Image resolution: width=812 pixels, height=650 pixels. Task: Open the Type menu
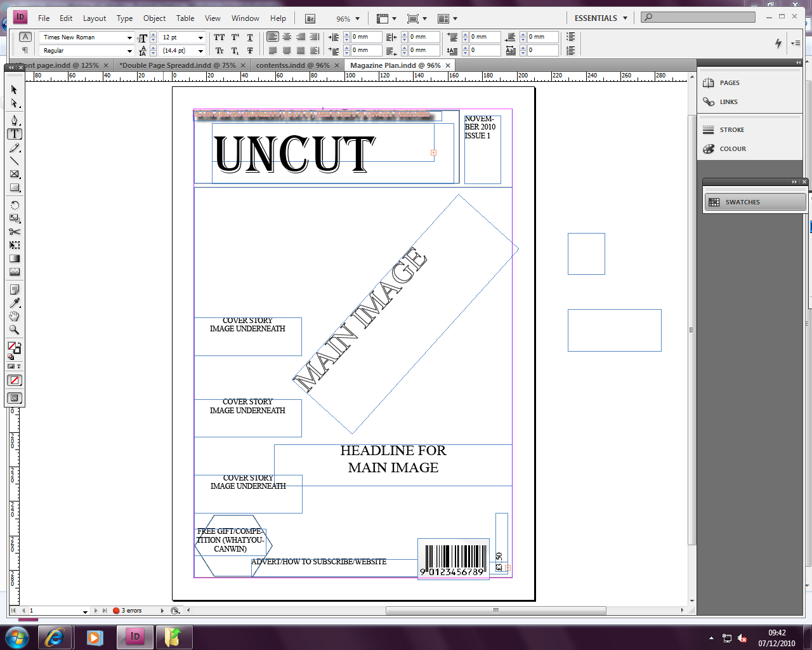click(x=124, y=18)
